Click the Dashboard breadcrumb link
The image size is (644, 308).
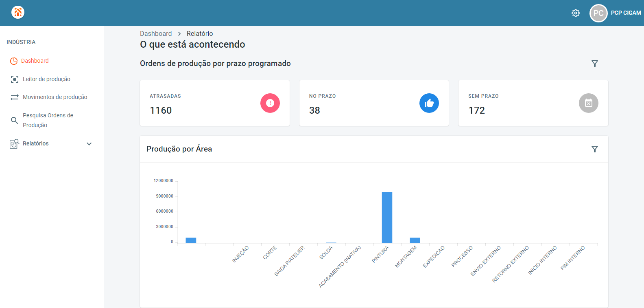tap(156, 34)
